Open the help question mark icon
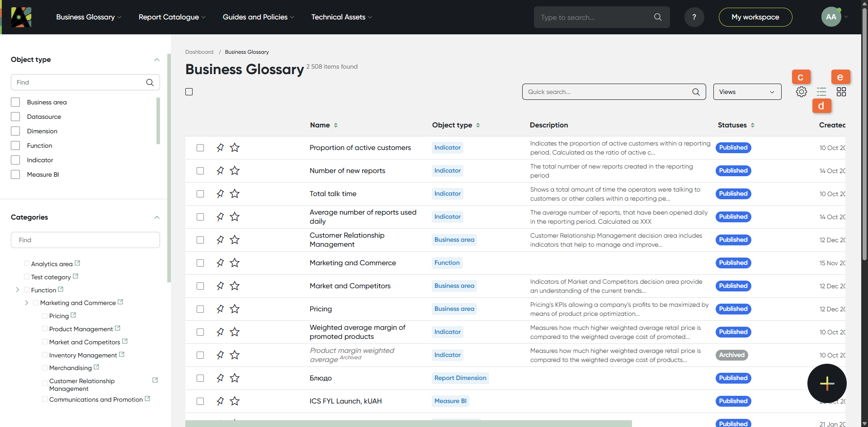 pos(694,17)
